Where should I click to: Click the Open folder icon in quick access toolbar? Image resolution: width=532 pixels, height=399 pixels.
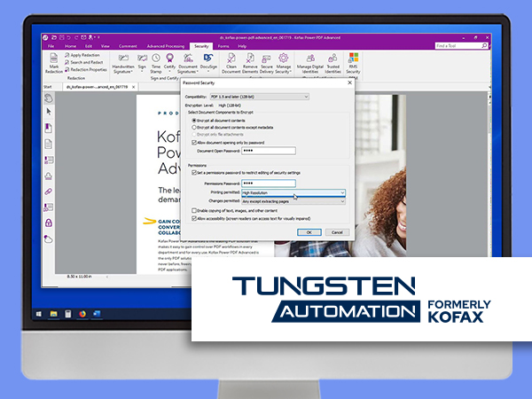tap(54, 37)
